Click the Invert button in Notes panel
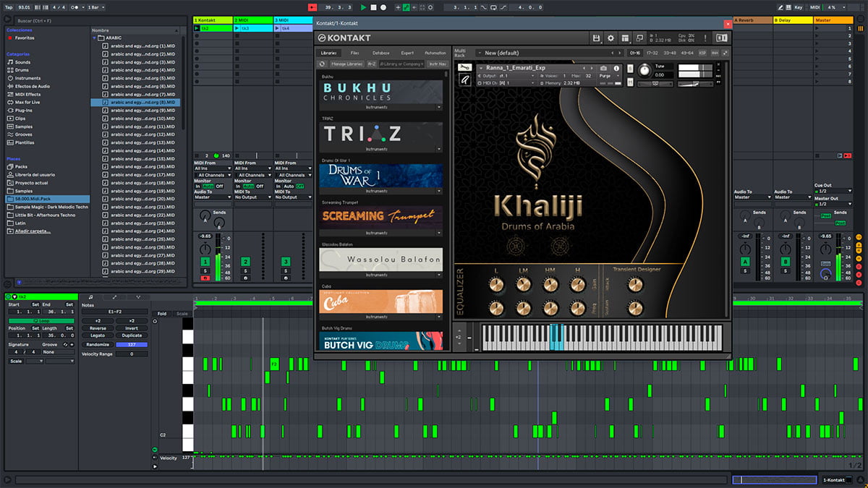This screenshot has height=488, width=868. [132, 328]
